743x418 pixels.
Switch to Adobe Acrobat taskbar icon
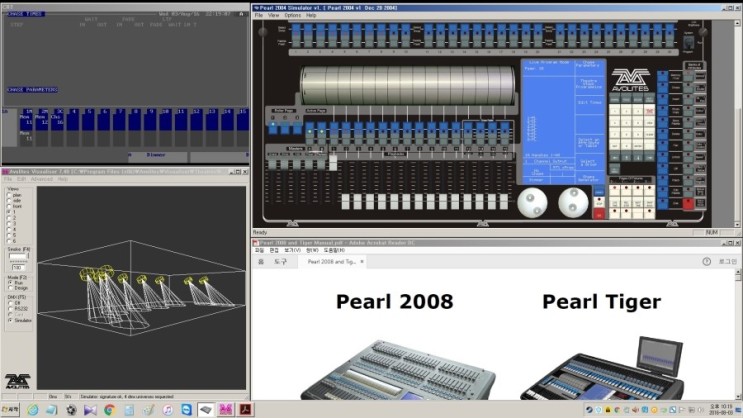(245, 410)
